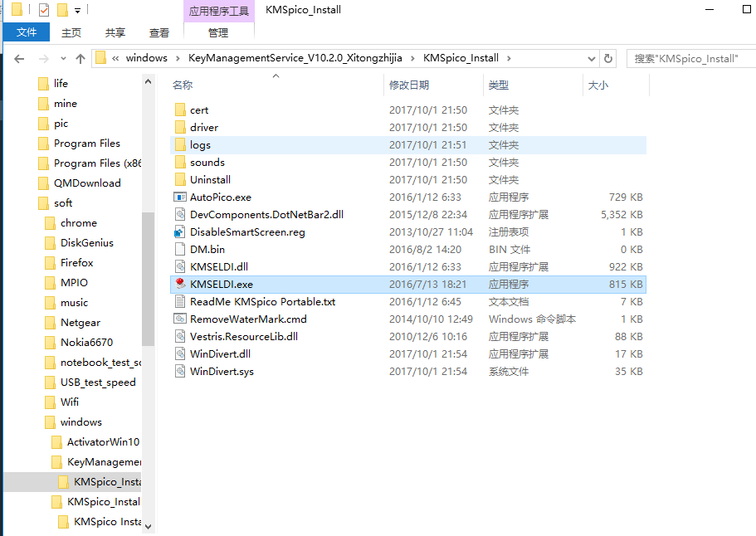Select Netgear folder in navigation tree
This screenshot has width=756, height=536.
[x=80, y=323]
